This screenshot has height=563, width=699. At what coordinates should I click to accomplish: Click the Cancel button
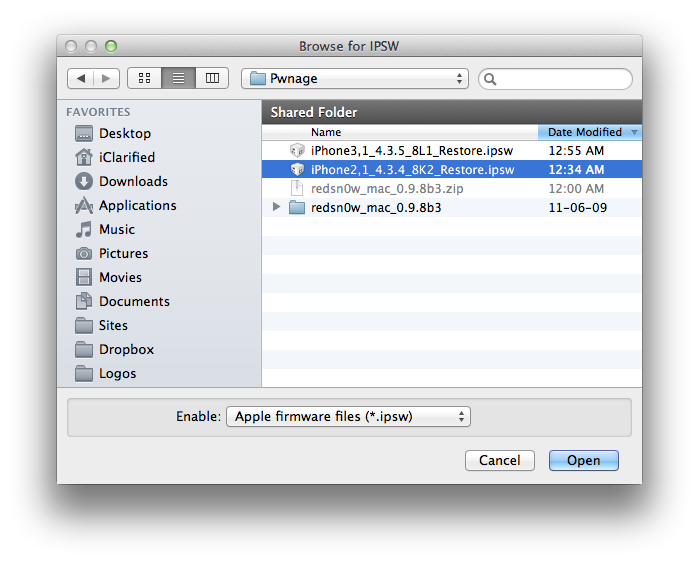500,460
